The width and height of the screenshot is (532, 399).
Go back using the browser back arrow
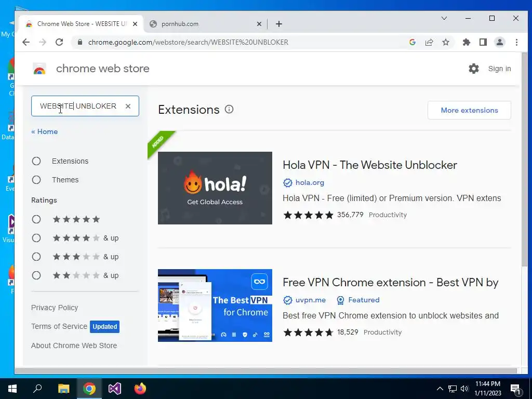click(26, 42)
